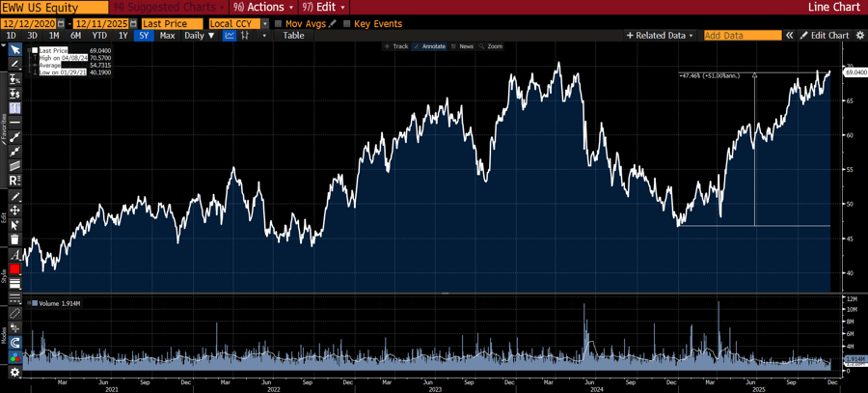Enable the Mov Avgs checkbox
Image resolution: width=868 pixels, height=393 pixels.
pos(279,23)
